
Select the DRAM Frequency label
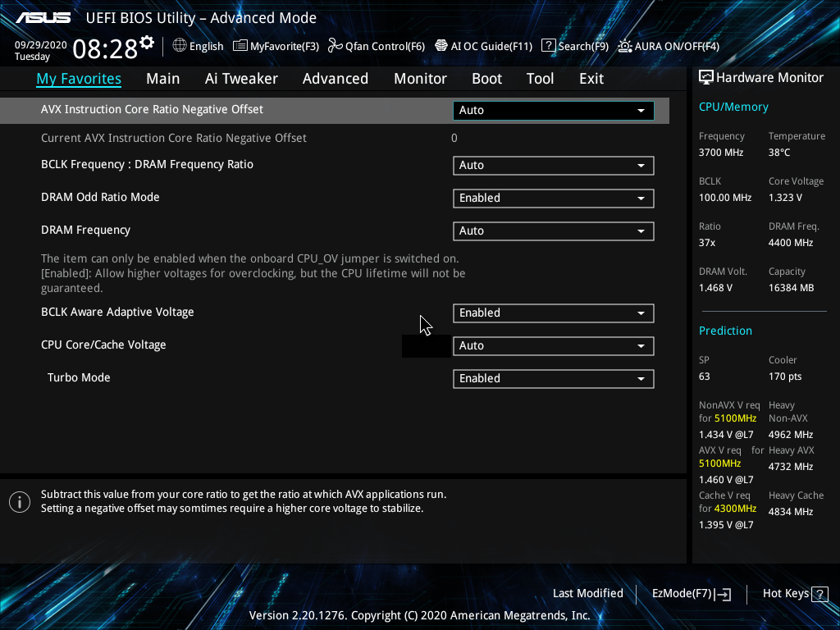(x=85, y=231)
